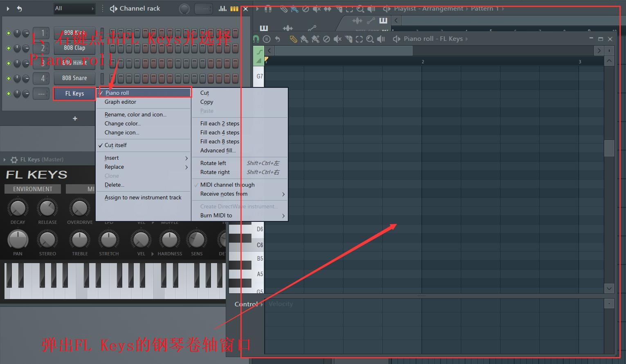
Task: Select the slip tool in Playlist toolbar
Action: pyautogui.click(x=327, y=8)
